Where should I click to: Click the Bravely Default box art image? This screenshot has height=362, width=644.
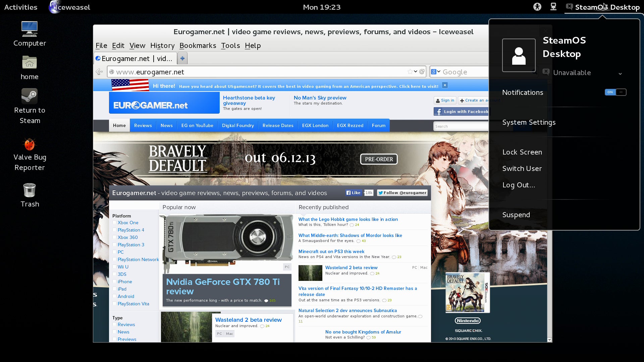tap(468, 293)
